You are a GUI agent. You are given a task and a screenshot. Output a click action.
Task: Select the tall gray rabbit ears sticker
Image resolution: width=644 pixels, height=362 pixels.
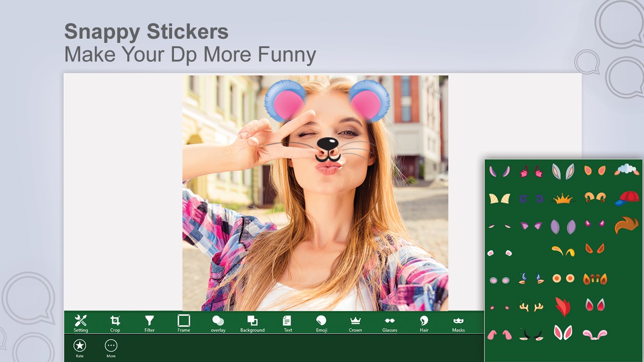pyautogui.click(x=563, y=171)
